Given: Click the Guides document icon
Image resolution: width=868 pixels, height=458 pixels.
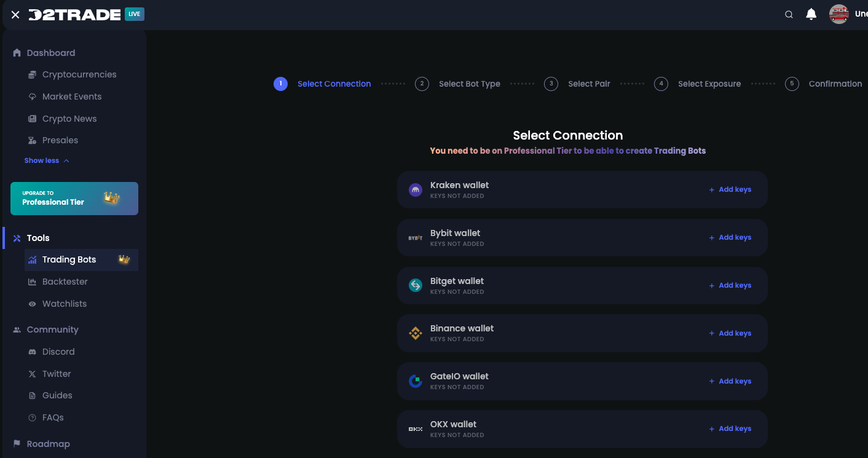Looking at the screenshot, I should (x=33, y=395).
